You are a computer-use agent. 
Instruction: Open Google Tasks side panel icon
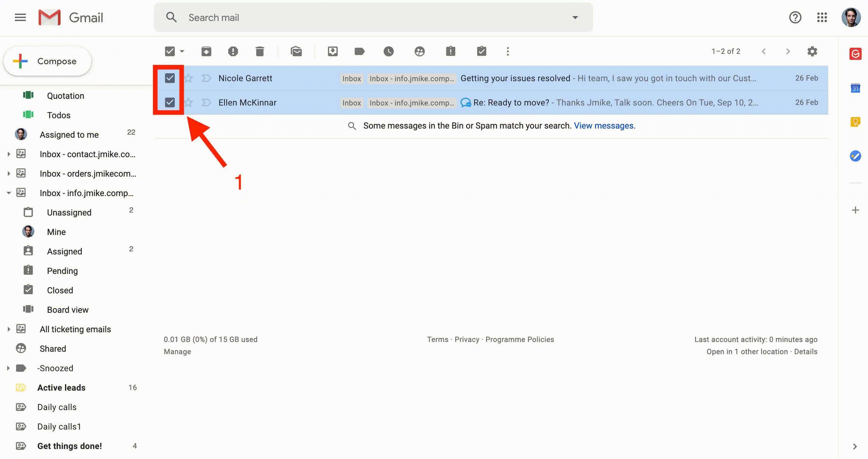855,156
